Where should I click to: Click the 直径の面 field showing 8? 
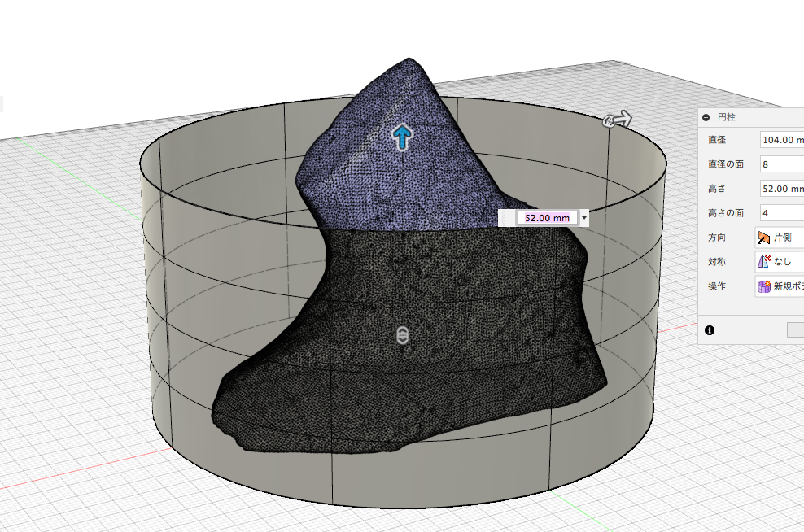click(x=782, y=164)
